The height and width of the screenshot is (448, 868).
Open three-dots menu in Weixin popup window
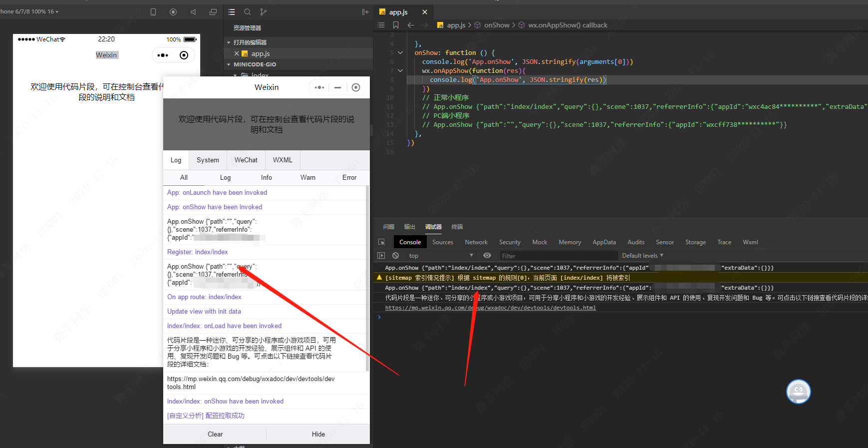coord(319,87)
